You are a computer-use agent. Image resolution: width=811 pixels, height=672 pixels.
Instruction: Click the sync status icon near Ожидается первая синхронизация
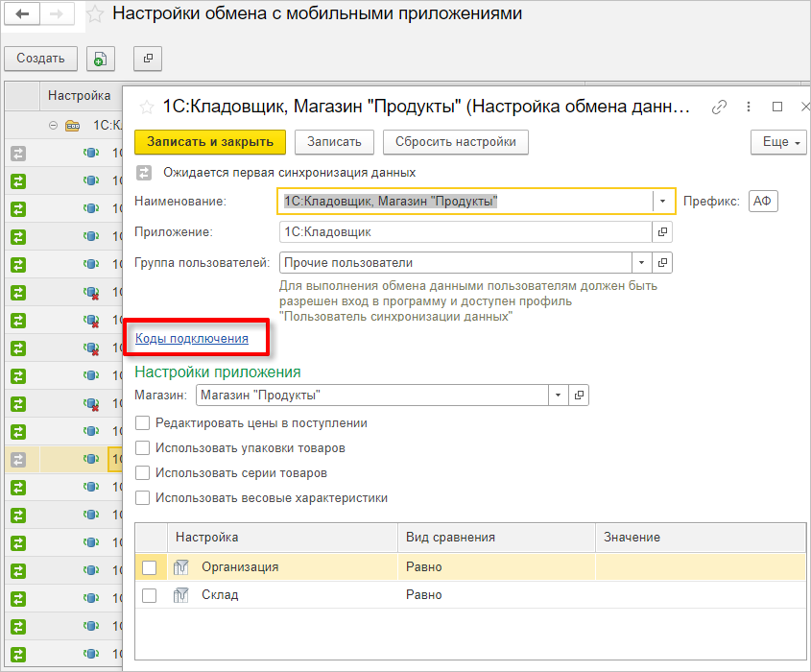[x=144, y=173]
